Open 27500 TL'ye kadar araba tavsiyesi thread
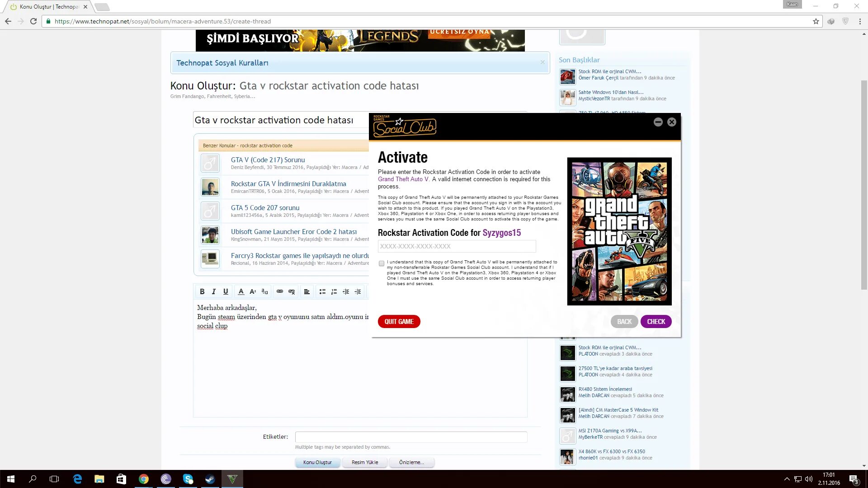Screen dimensions: 868x488 pyautogui.click(x=615, y=368)
